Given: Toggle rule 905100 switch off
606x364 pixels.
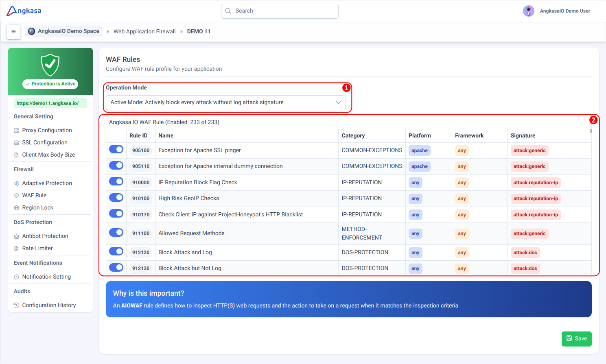Looking at the screenshot, I should [x=116, y=149].
